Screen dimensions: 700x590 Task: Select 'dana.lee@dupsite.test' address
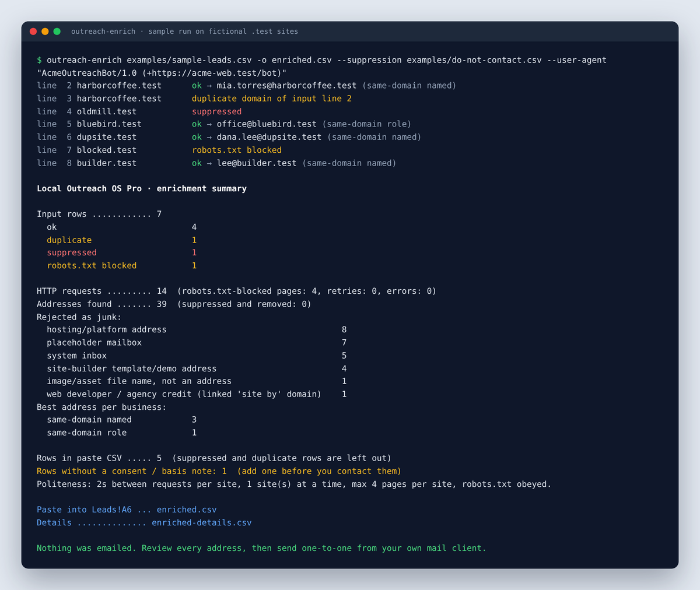269,137
